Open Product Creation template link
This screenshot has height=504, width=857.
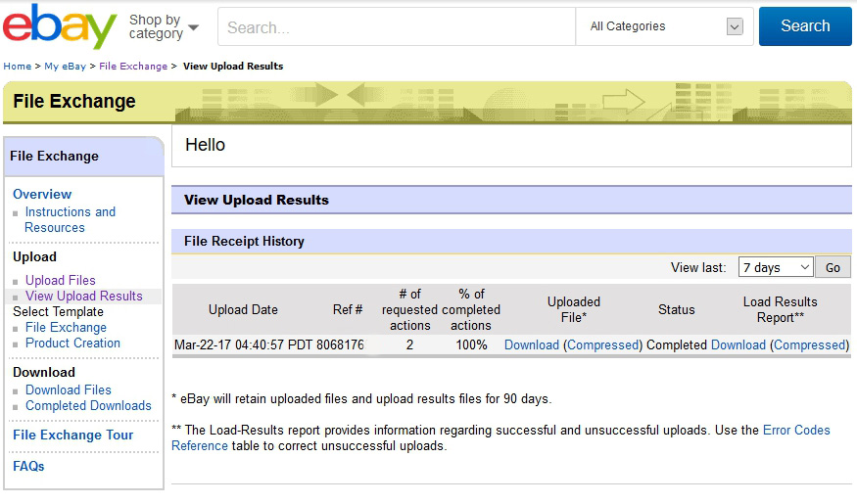tap(72, 343)
